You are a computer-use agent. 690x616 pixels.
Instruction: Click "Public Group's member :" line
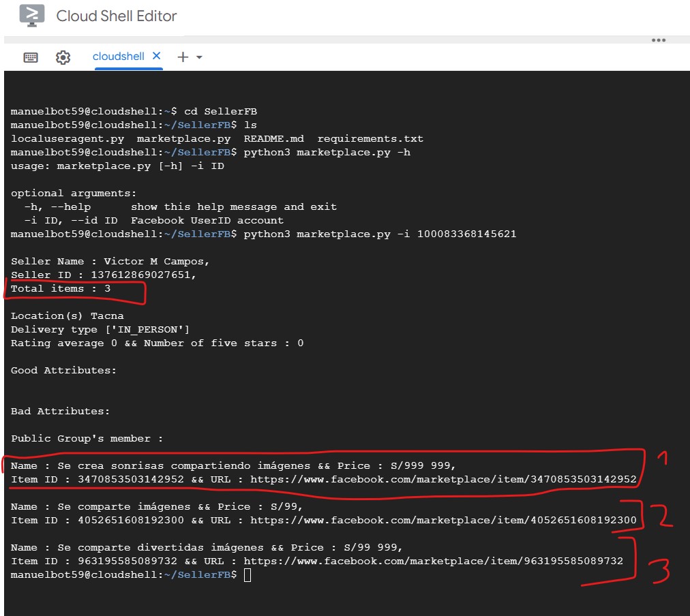[x=87, y=438]
